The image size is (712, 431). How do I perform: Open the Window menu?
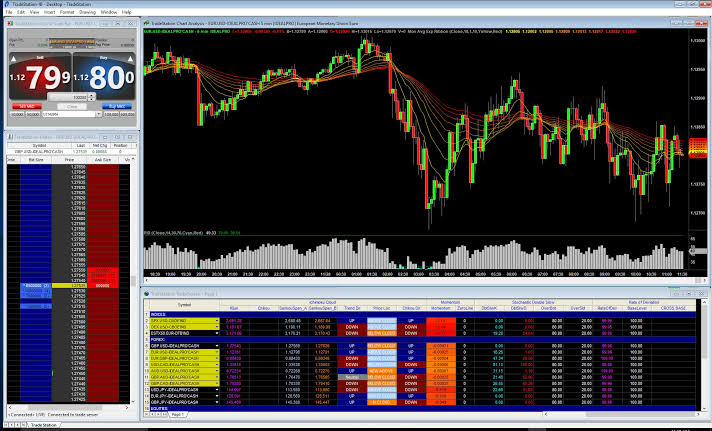coord(109,12)
